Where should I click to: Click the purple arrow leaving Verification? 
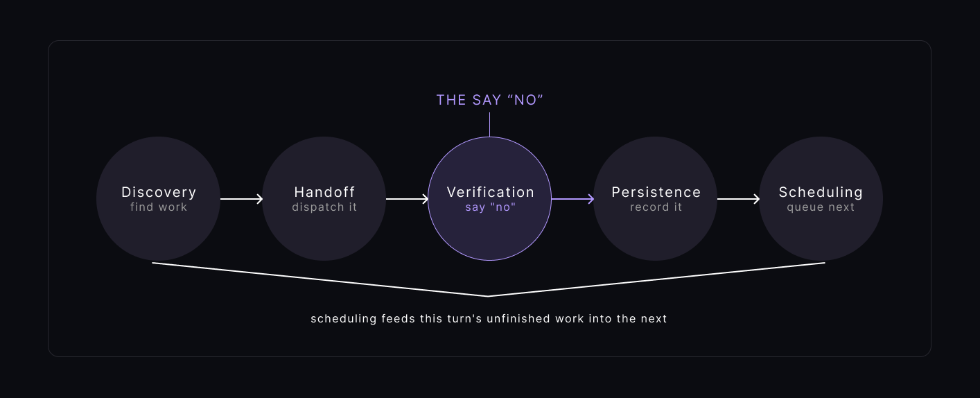click(572, 199)
